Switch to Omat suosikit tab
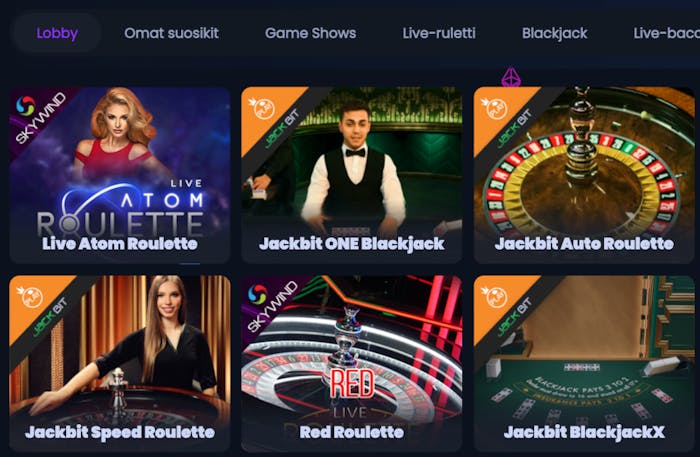700x457 pixels. (171, 33)
